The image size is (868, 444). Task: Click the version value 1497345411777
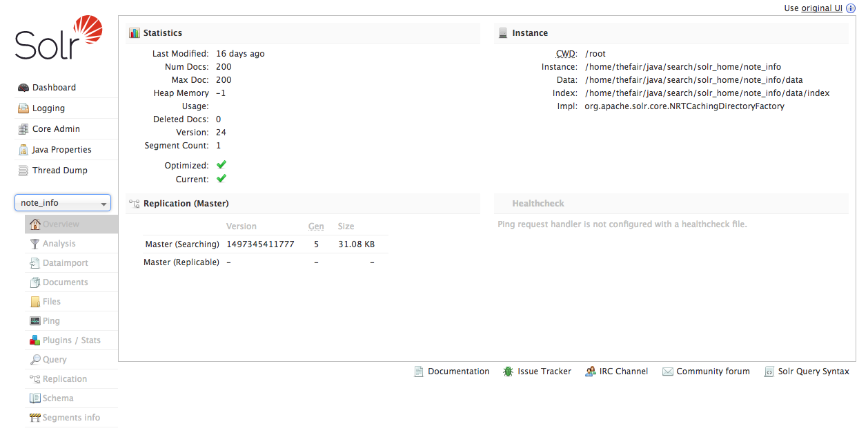260,244
